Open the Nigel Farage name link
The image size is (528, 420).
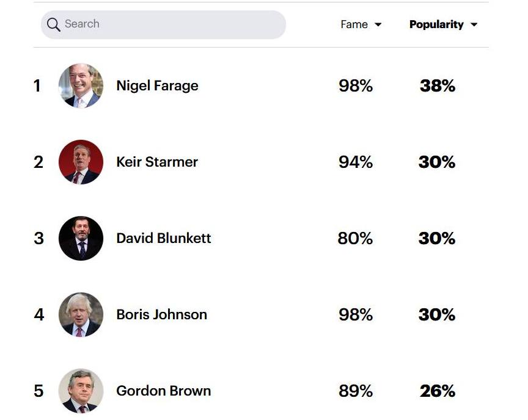157,85
